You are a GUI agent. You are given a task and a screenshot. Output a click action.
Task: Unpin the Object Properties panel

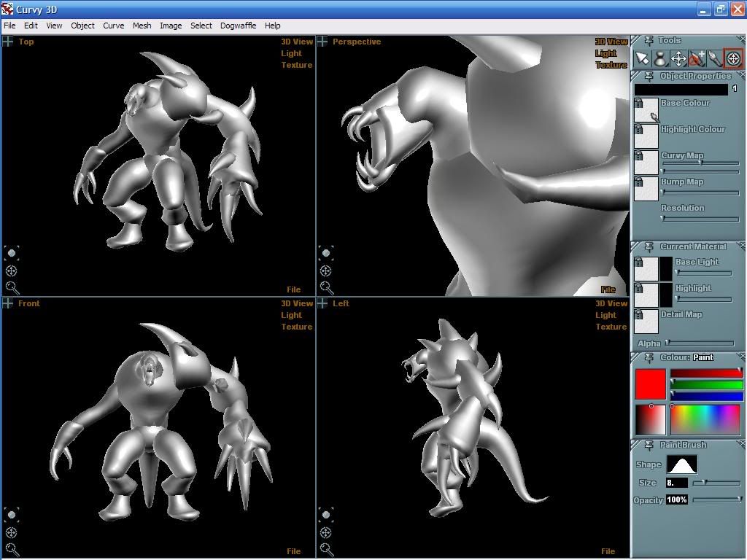coord(647,77)
